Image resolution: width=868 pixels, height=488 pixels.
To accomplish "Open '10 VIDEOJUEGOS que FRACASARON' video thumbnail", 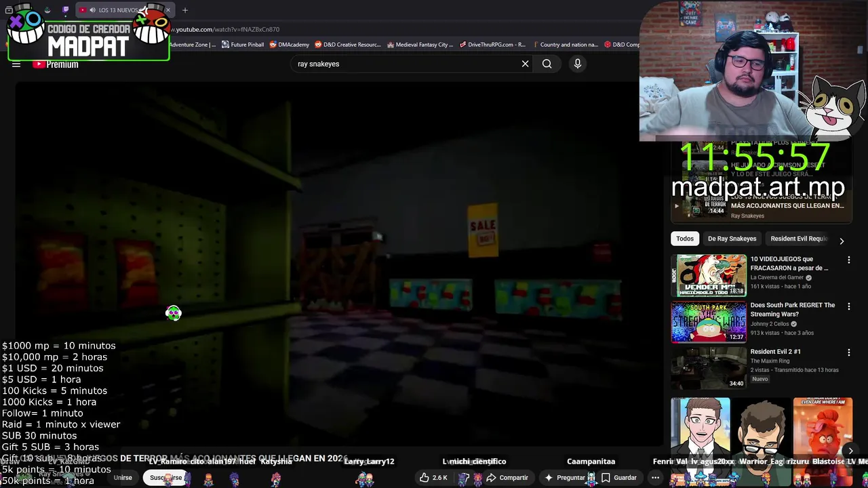I will (x=709, y=276).
